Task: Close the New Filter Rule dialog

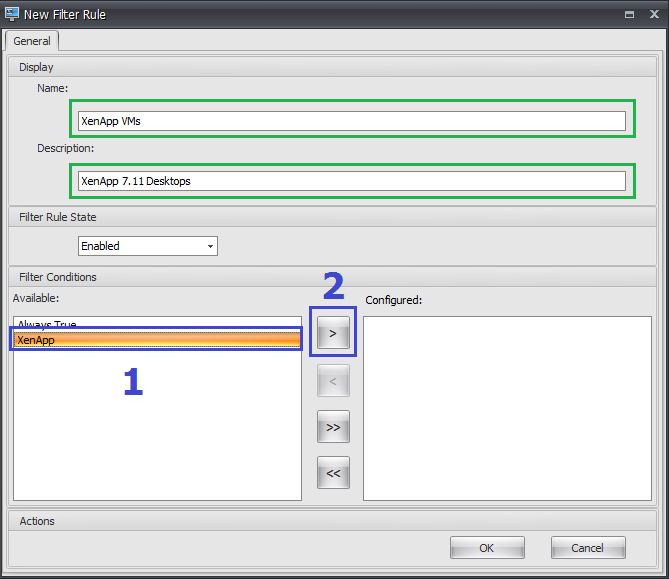Action: coord(652,14)
